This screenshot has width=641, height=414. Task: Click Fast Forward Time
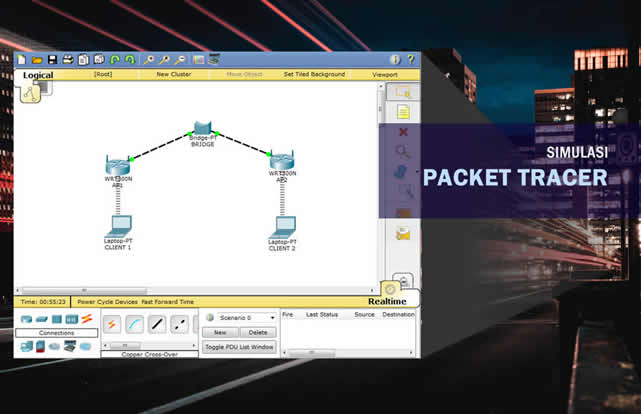[x=168, y=302]
